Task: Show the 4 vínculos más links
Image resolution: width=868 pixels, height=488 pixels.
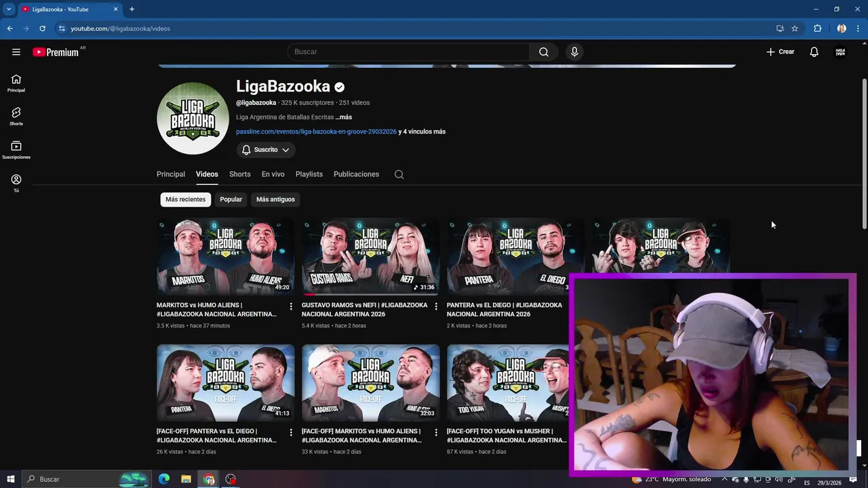Action: pyautogui.click(x=422, y=131)
